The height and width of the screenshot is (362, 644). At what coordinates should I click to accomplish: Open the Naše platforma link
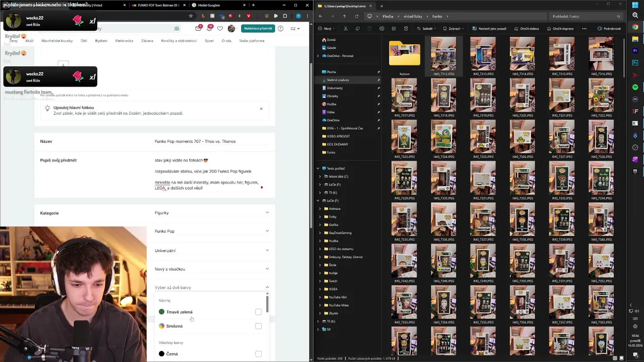pos(252,41)
